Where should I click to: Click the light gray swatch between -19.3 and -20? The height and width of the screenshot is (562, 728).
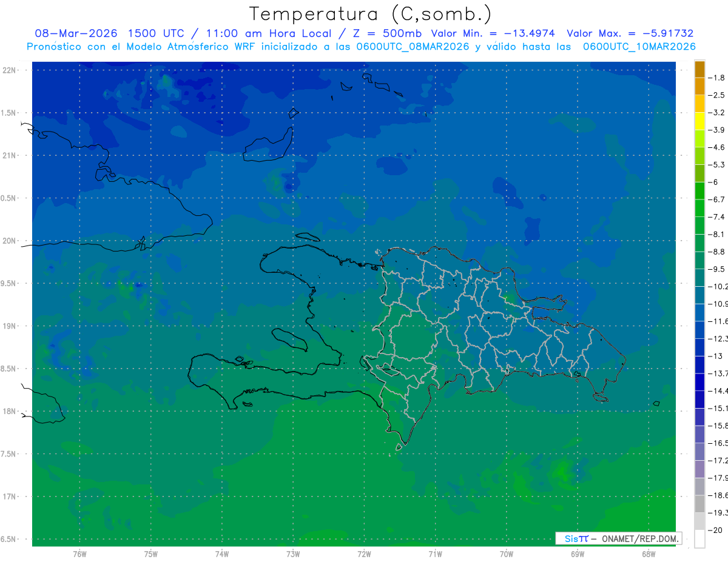[699, 521]
